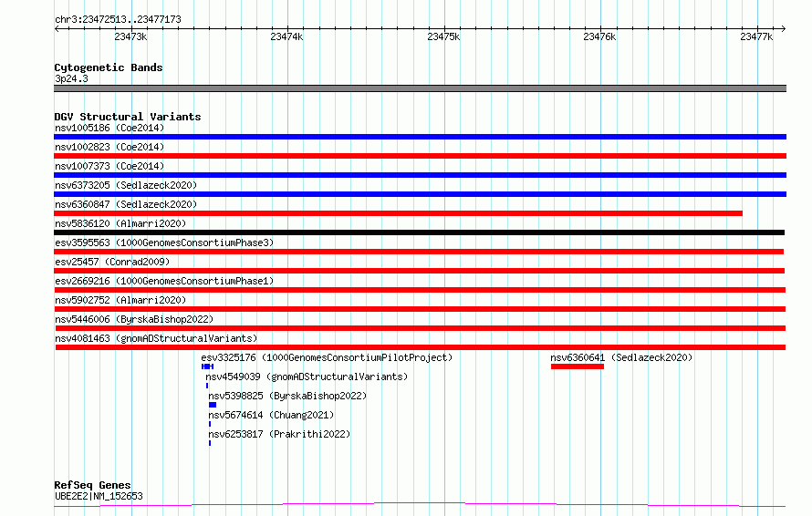
Task: Click the Cytogenetic Bands track title
Action: point(109,67)
